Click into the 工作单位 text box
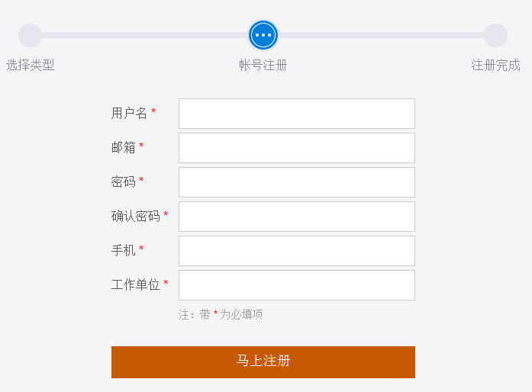Viewport: 532px width, 392px height. (296, 285)
